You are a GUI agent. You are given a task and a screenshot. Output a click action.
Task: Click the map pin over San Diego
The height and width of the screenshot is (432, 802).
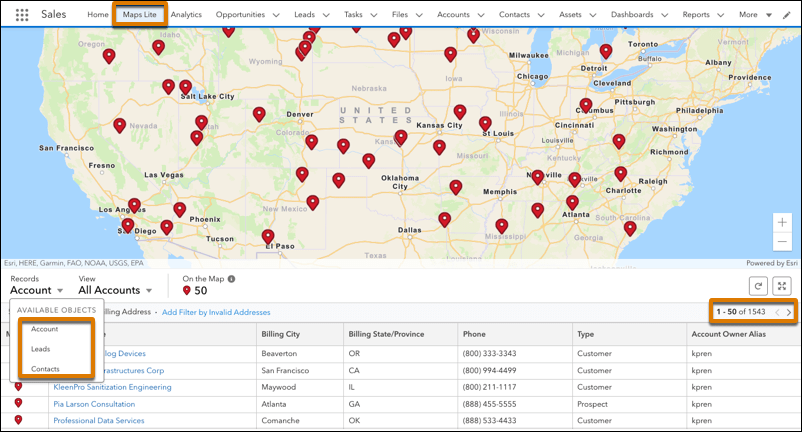[128, 226]
